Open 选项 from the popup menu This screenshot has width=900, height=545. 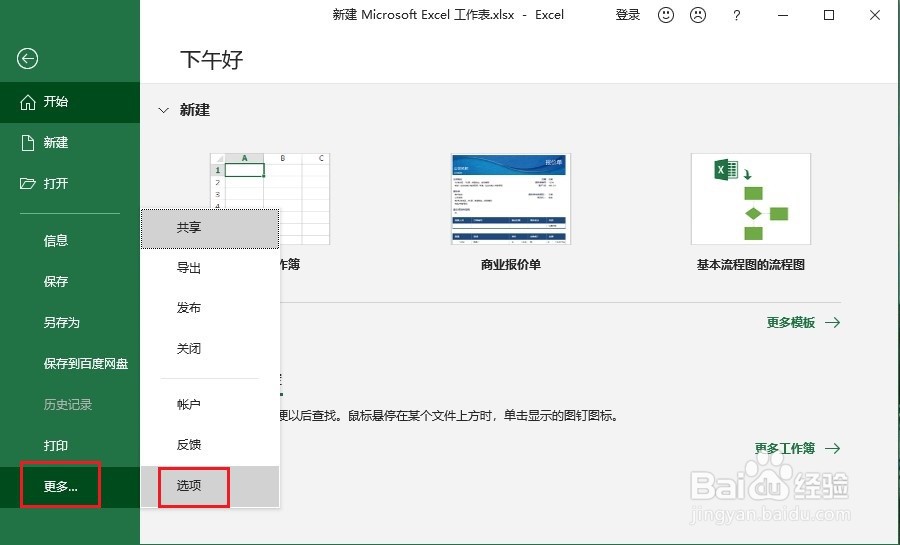pos(210,486)
